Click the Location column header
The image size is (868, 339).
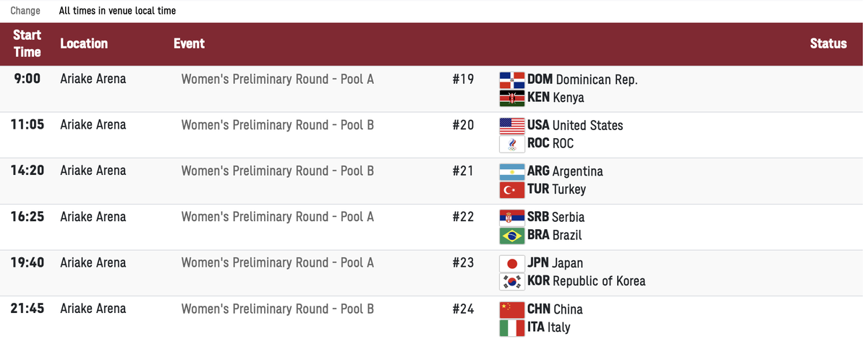point(84,43)
